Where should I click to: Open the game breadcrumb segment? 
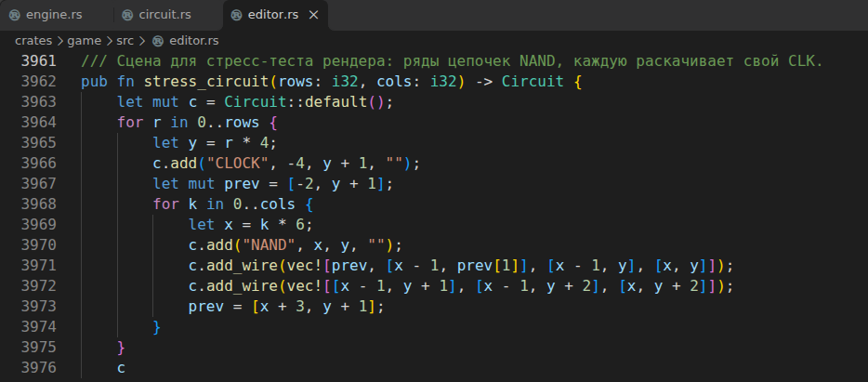pos(85,40)
